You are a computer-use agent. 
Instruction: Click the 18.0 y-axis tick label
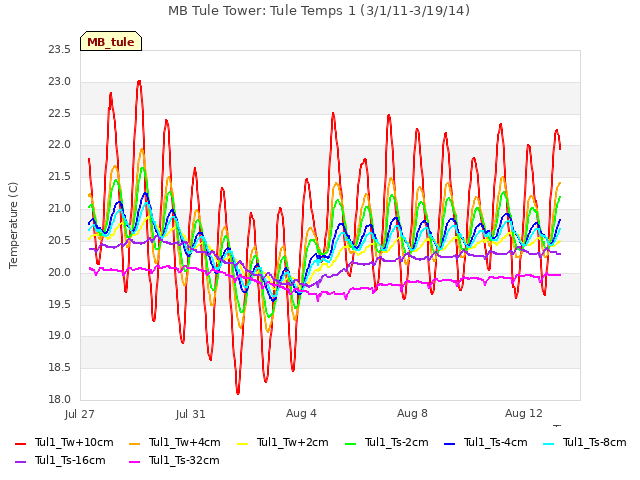[x=60, y=399]
